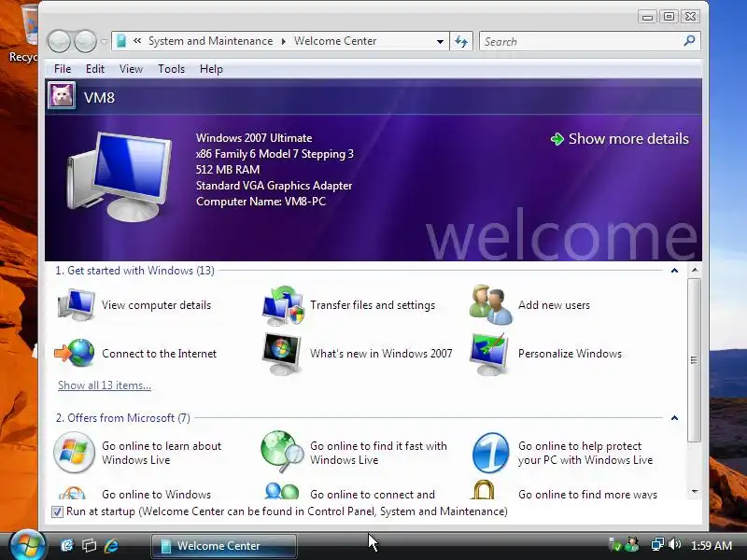Click Go online to Windows item text
Image resolution: width=747 pixels, height=560 pixels.
(x=156, y=495)
